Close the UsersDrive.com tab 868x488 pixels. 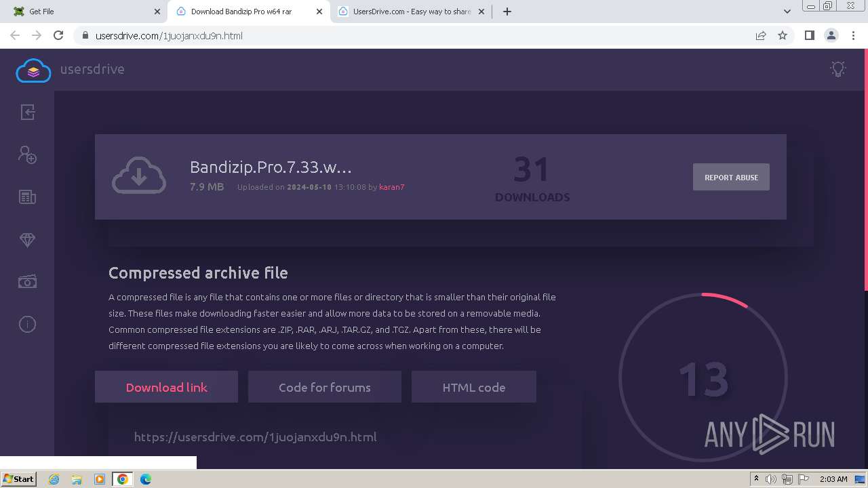(481, 12)
